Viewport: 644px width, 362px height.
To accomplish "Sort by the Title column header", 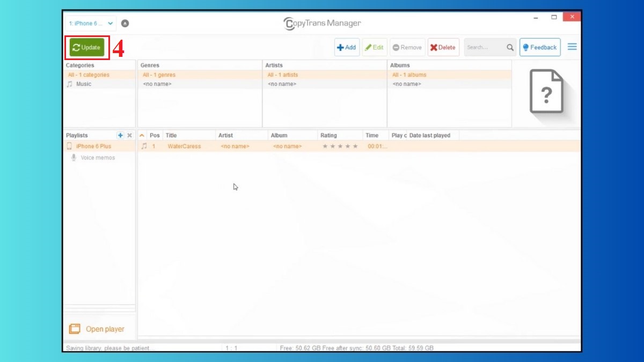I will pyautogui.click(x=189, y=135).
